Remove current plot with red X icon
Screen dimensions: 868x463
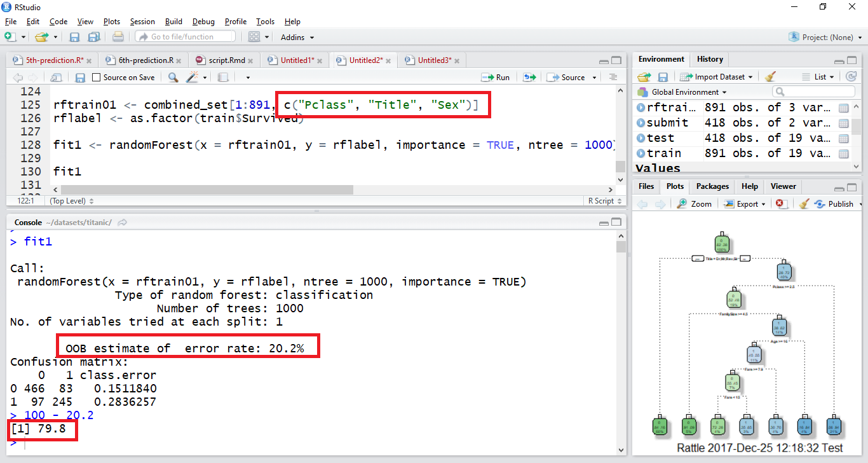782,204
